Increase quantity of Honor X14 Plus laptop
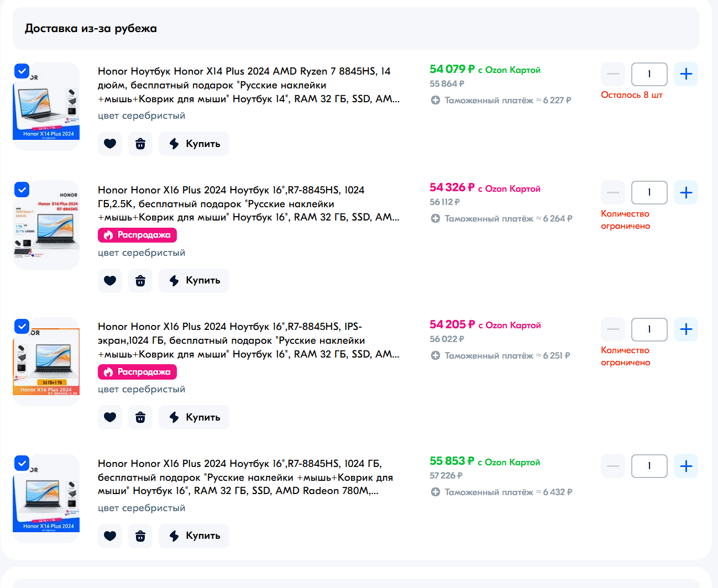The width and height of the screenshot is (718, 588). click(x=686, y=74)
